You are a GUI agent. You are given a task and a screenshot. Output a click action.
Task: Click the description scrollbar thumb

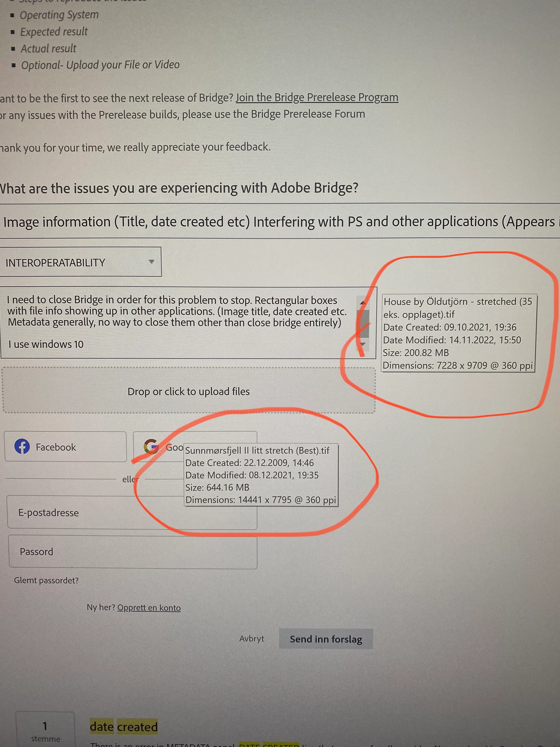[x=363, y=323]
